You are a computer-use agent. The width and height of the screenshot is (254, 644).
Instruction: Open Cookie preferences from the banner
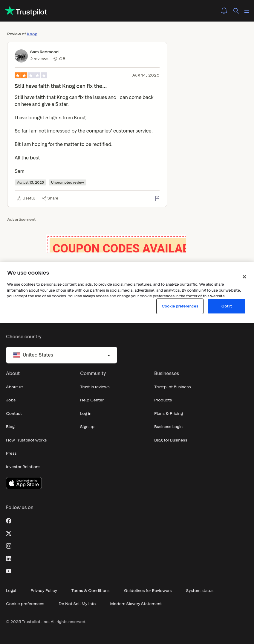[180, 306]
